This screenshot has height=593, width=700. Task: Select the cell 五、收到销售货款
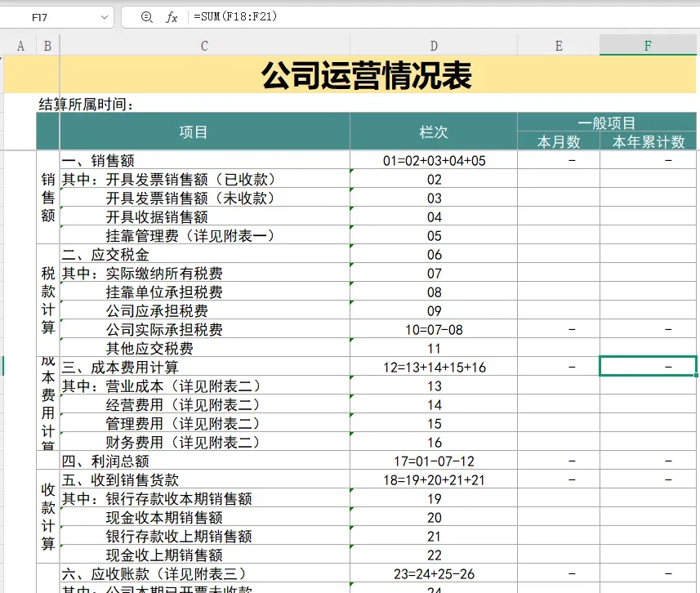tap(205, 479)
